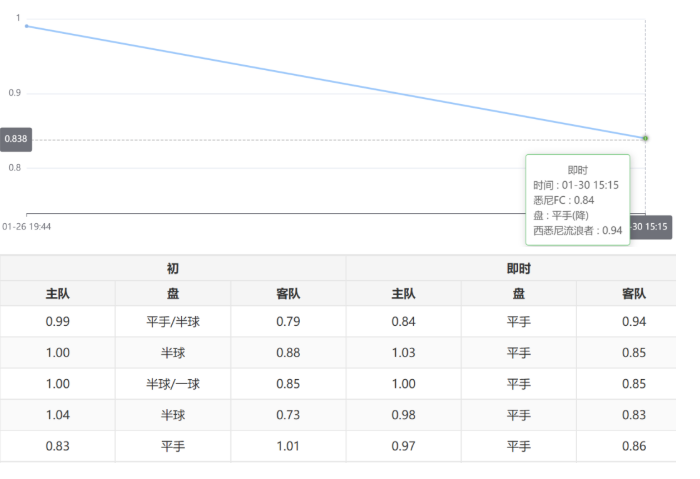This screenshot has width=700, height=479.
Task: Click the 30 15:15 x-axis time badge
Action: click(649, 227)
